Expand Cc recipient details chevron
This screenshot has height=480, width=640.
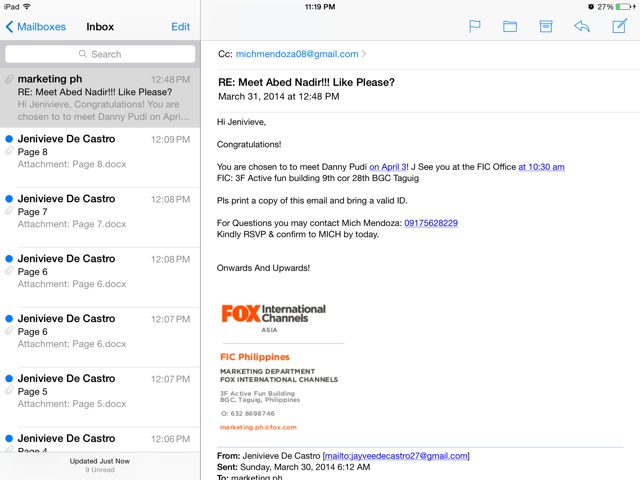pyautogui.click(x=364, y=54)
